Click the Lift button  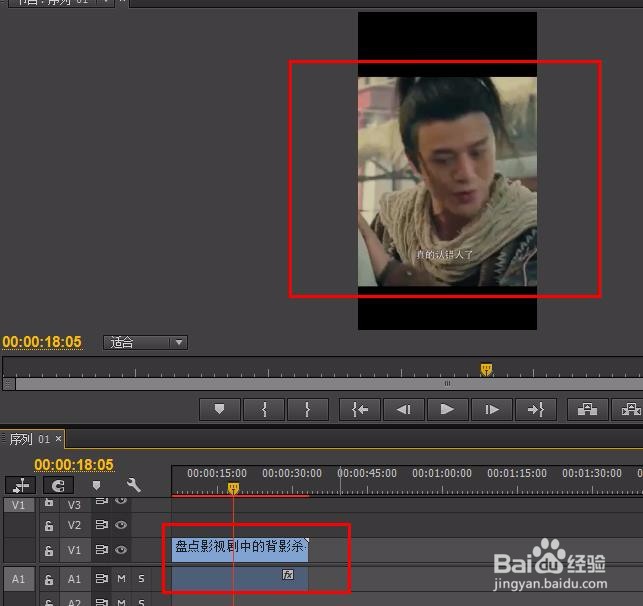[587, 409]
